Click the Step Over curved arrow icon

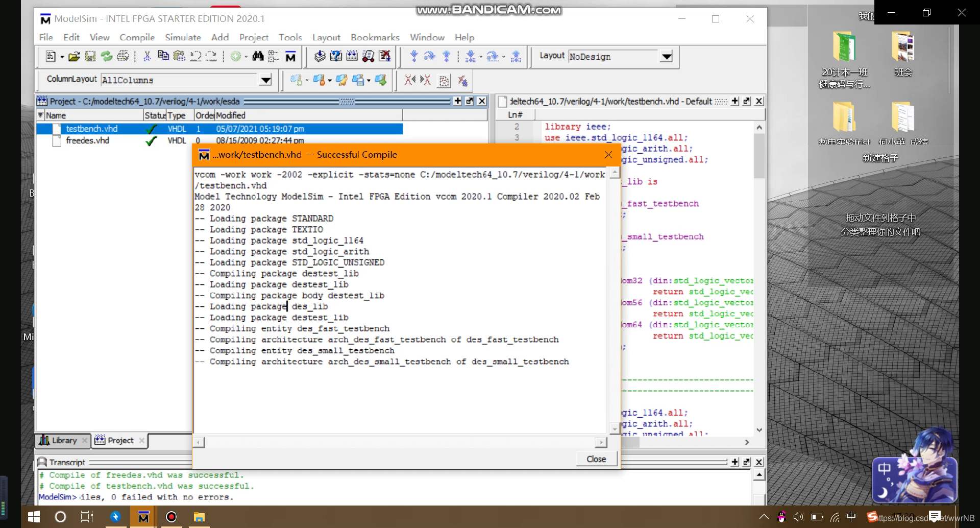430,56
